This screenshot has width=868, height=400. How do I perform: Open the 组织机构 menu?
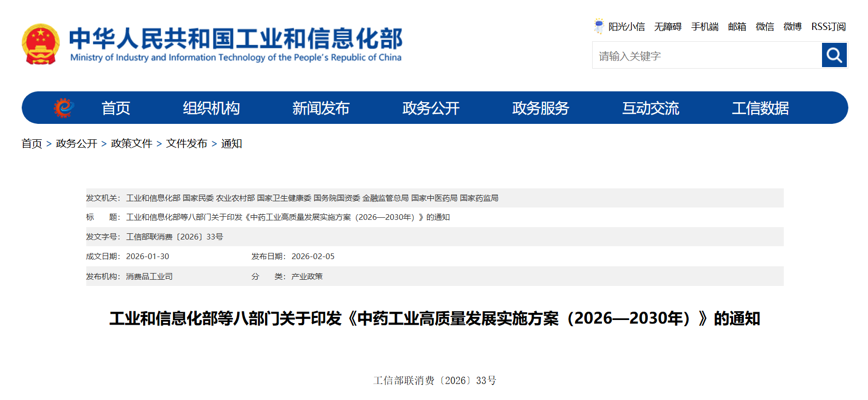[211, 108]
